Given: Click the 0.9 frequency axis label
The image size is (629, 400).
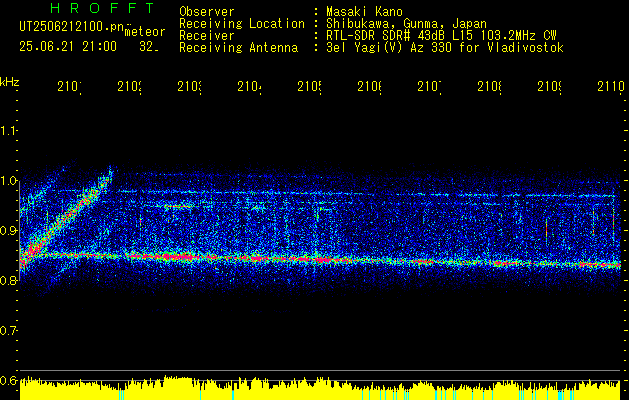Looking at the screenshot, I should pos(8,231).
